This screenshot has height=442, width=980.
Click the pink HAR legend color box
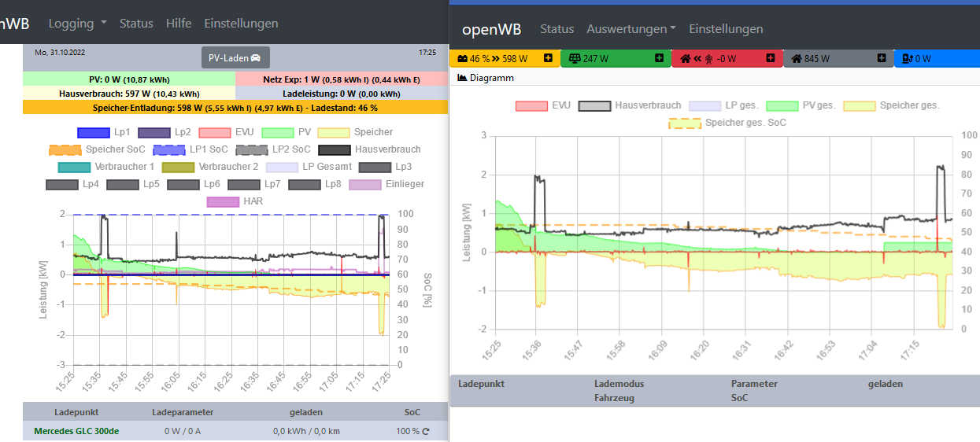[x=223, y=201]
